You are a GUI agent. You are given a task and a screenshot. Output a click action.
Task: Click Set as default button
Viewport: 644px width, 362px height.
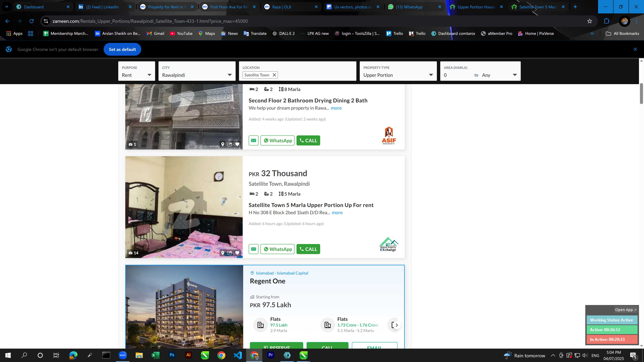click(122, 49)
